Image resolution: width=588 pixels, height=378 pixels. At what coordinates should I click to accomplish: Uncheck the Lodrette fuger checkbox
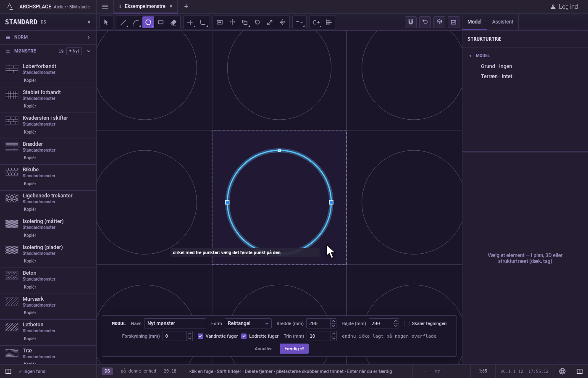pyautogui.click(x=244, y=336)
